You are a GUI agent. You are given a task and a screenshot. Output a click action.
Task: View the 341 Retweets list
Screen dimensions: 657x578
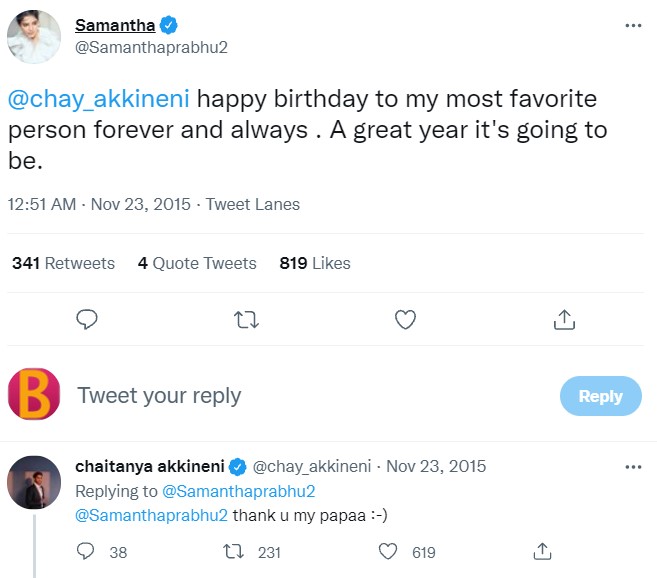click(x=63, y=263)
